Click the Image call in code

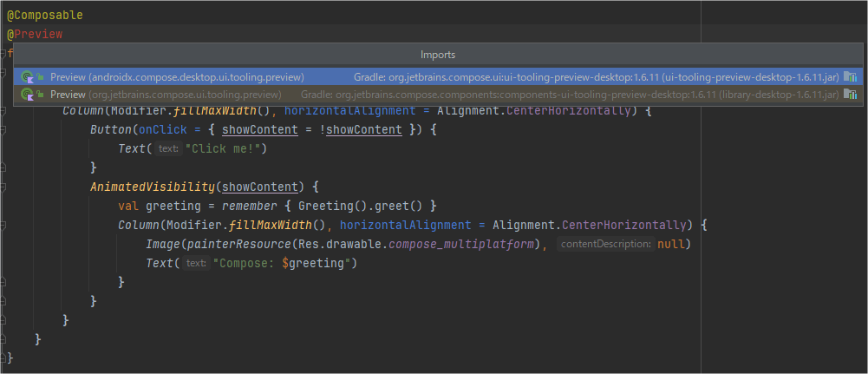point(163,244)
